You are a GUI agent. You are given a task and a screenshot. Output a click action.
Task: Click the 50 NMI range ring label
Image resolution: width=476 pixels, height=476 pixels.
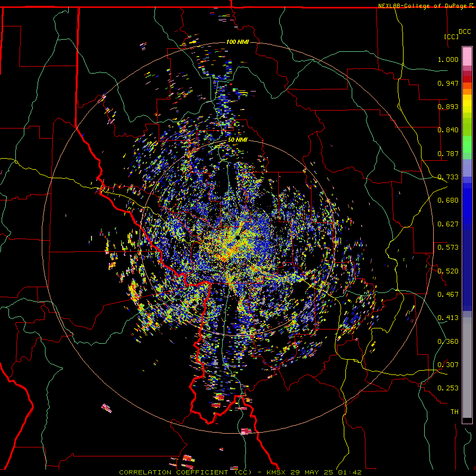(x=237, y=140)
